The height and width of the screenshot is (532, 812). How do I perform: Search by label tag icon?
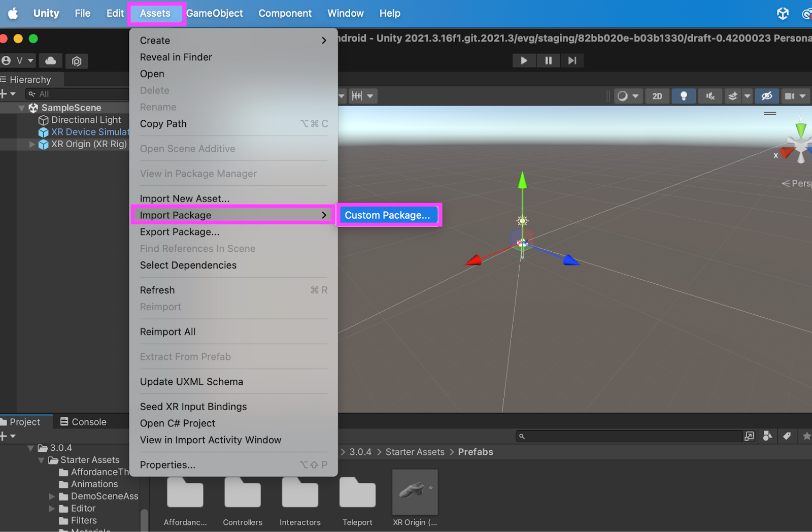(x=787, y=436)
